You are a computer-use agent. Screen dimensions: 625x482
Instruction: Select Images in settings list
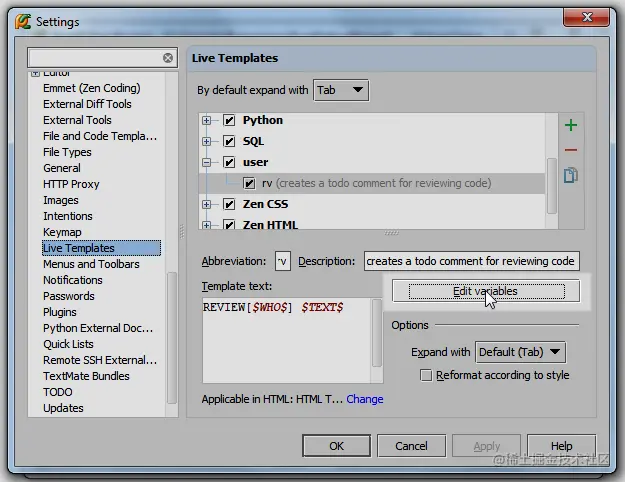pyautogui.click(x=61, y=200)
